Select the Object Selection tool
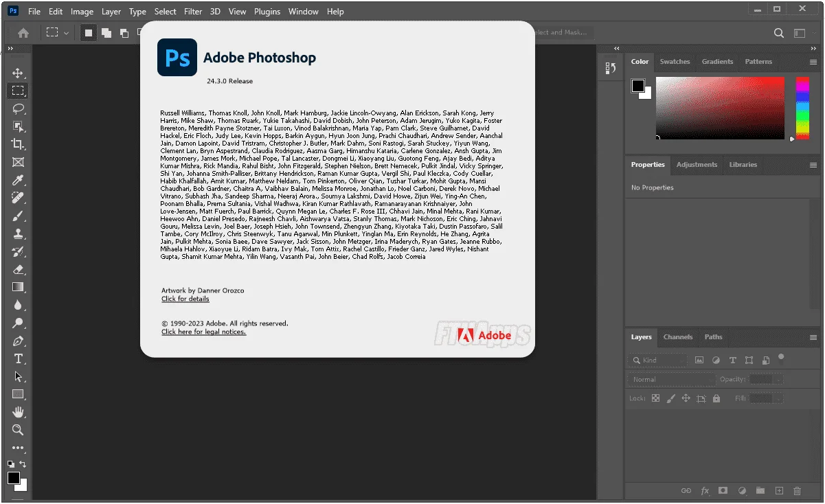 click(18, 126)
